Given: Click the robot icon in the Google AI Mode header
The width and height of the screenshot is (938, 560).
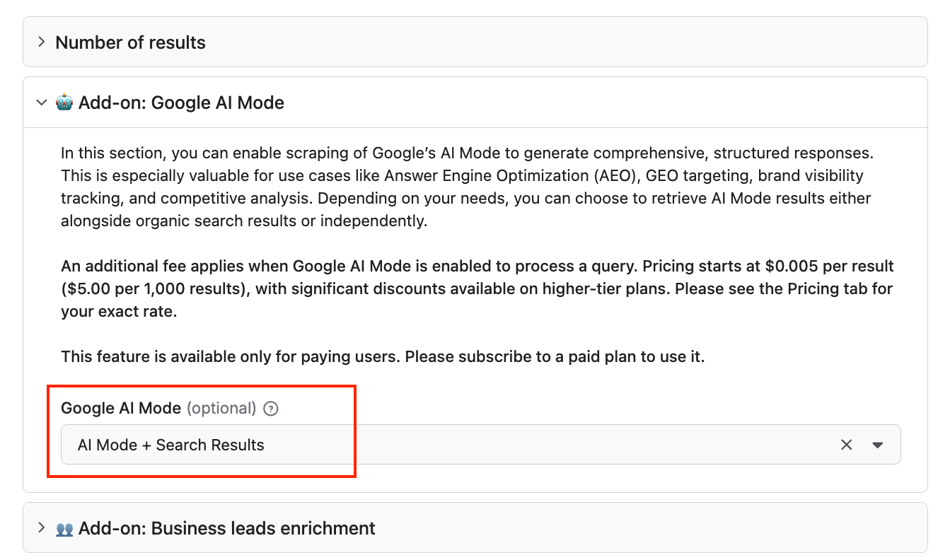Looking at the screenshot, I should pyautogui.click(x=66, y=103).
